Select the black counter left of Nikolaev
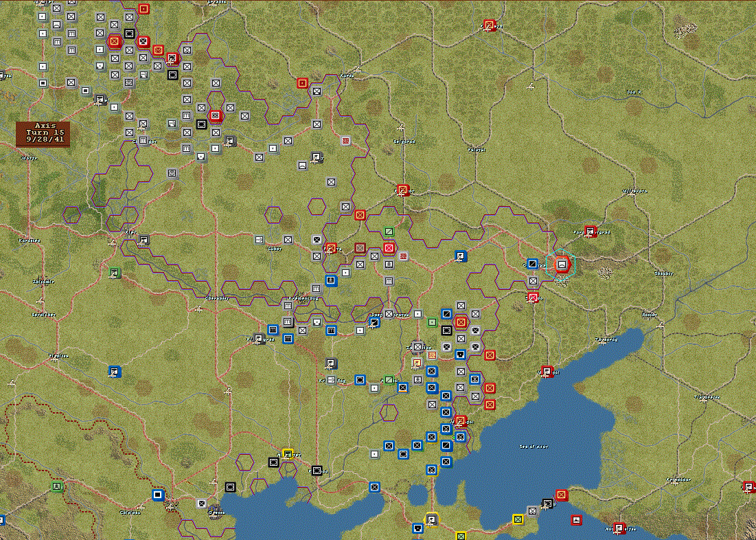Screen dimensions: 756x540 pyautogui.click(x=273, y=462)
